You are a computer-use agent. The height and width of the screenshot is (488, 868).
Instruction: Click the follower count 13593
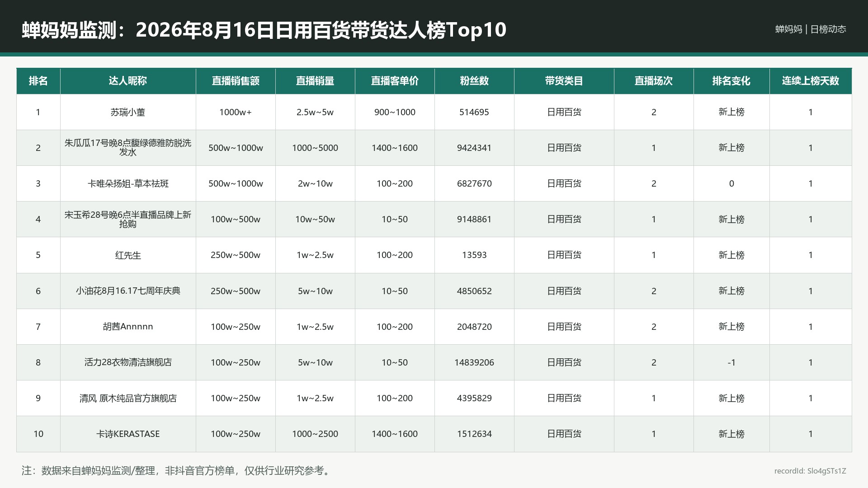click(474, 255)
